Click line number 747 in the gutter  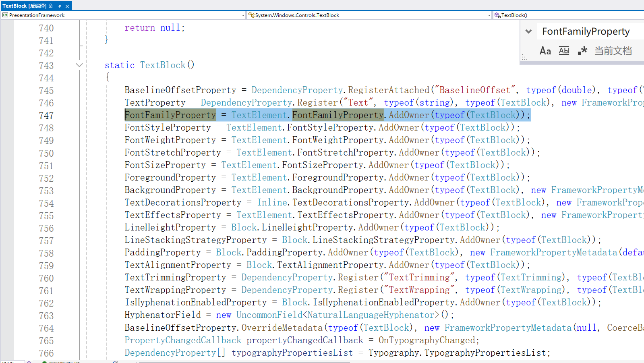coord(46,116)
